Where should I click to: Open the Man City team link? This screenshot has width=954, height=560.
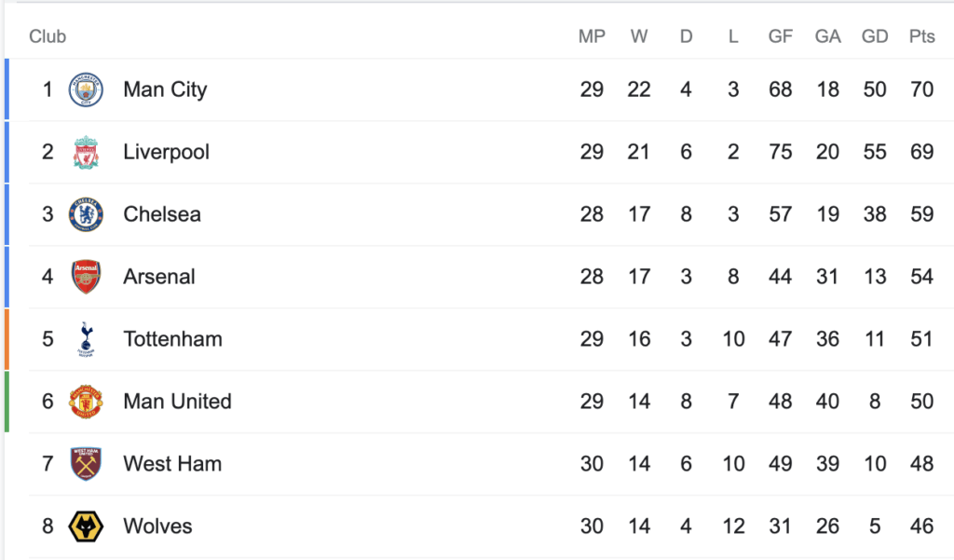pyautogui.click(x=165, y=89)
